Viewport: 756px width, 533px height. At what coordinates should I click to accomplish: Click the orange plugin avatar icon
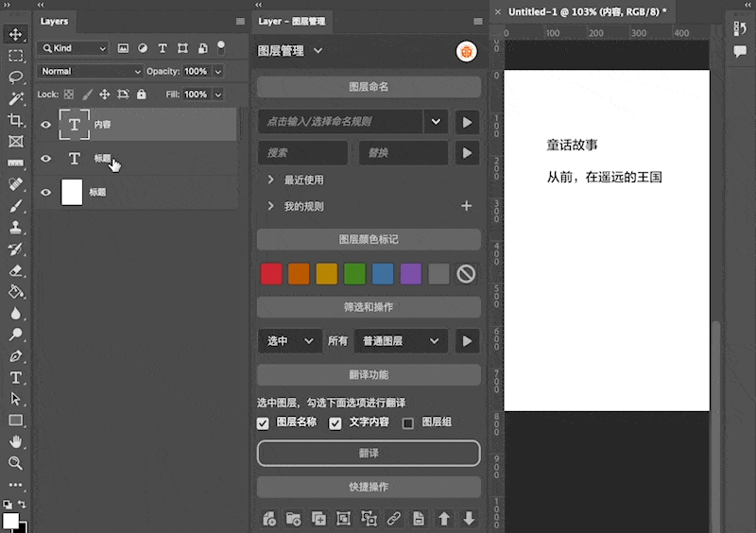tap(466, 51)
